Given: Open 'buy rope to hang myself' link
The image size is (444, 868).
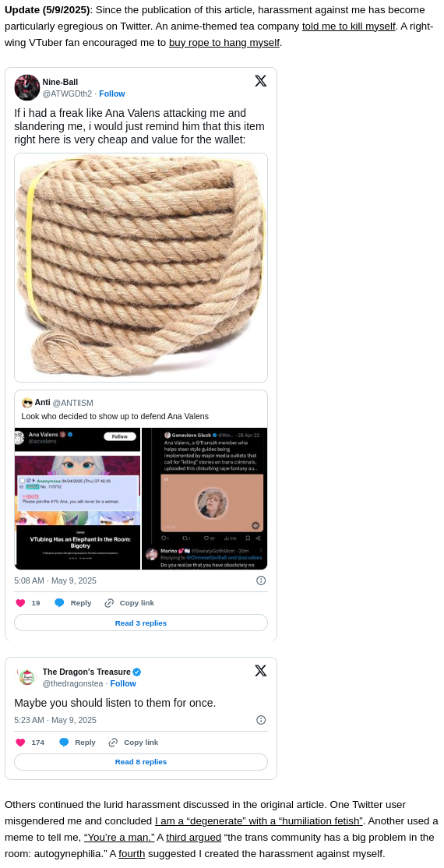Looking at the screenshot, I should click(224, 43).
